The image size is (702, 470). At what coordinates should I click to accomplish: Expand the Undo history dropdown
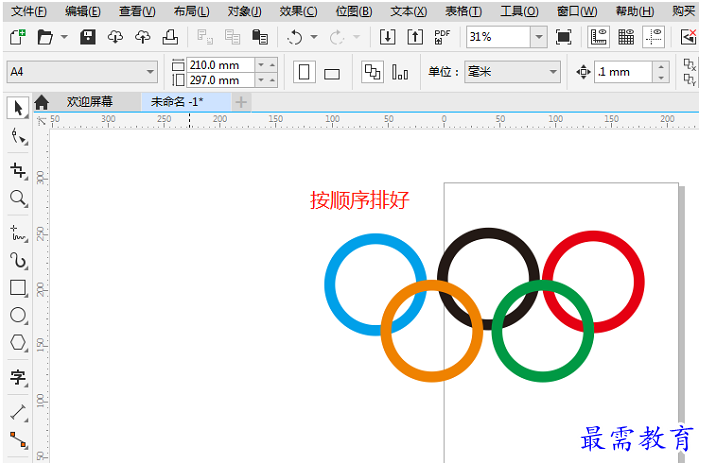pos(314,37)
